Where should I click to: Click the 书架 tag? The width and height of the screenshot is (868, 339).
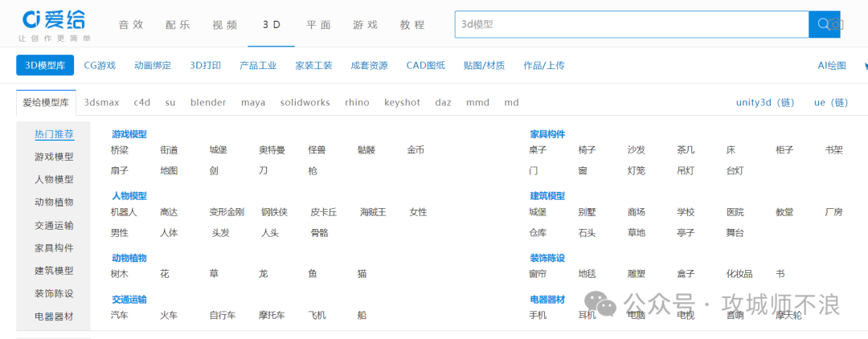point(834,150)
